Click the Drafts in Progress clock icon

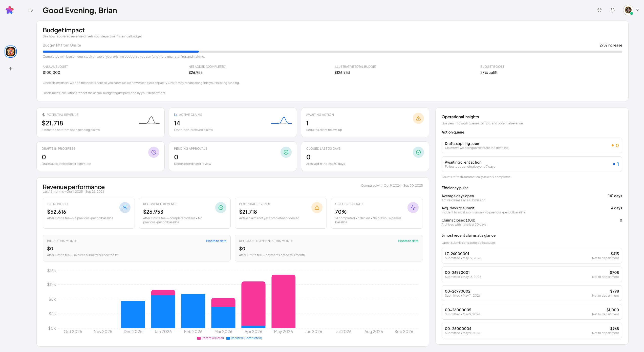point(154,152)
